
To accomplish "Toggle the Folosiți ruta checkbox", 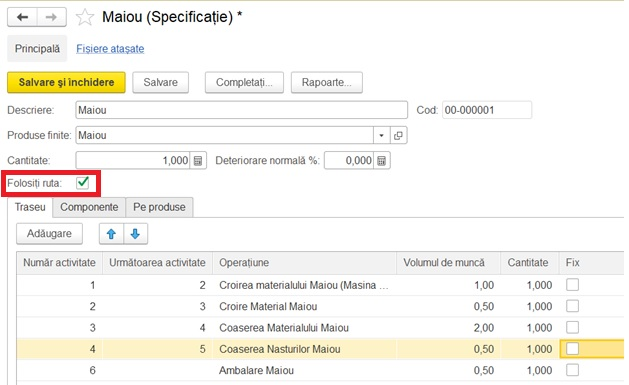I will pos(83,183).
